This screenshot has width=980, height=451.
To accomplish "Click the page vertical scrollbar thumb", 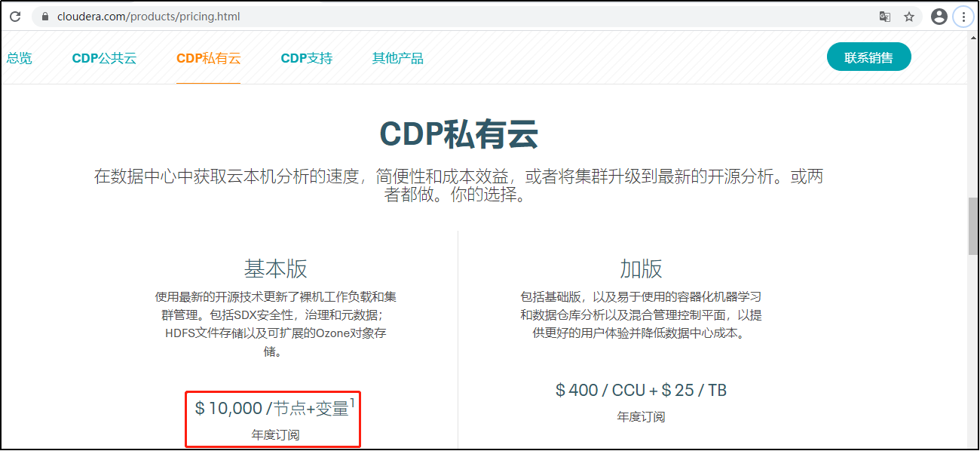I will (x=972, y=227).
